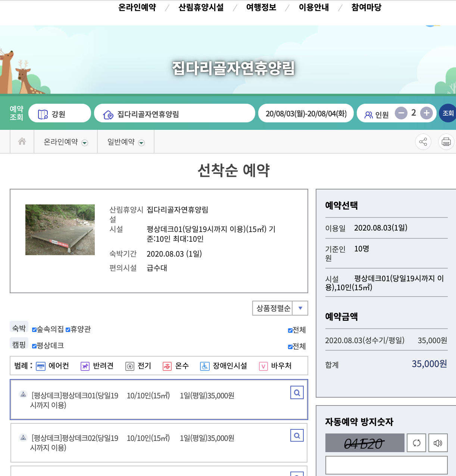Increase guest count with plus button
The width and height of the screenshot is (456, 476).
(427, 113)
